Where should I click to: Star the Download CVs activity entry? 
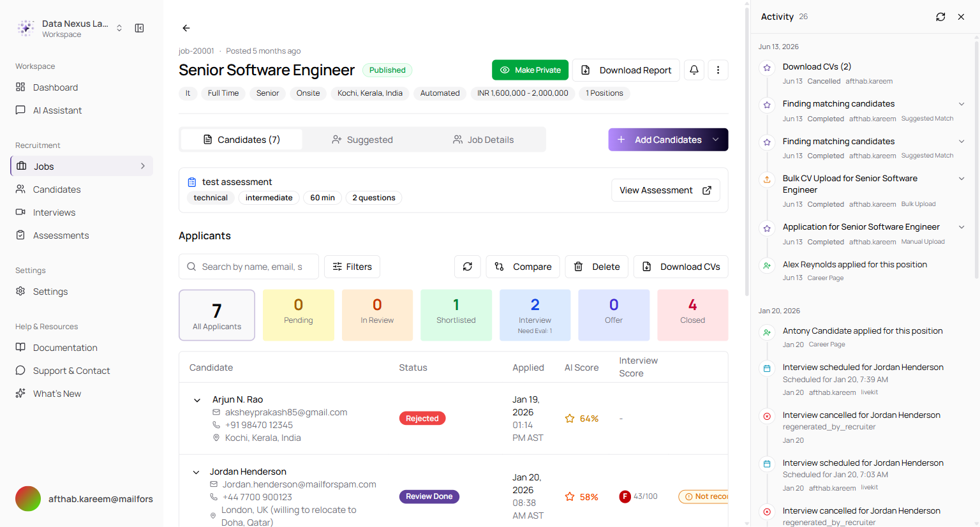tap(767, 68)
